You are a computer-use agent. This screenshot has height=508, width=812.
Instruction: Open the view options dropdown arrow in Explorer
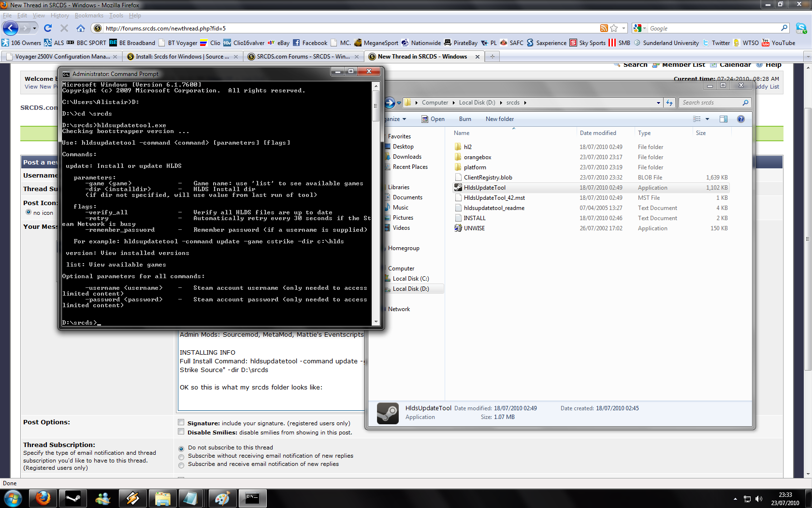tap(707, 119)
